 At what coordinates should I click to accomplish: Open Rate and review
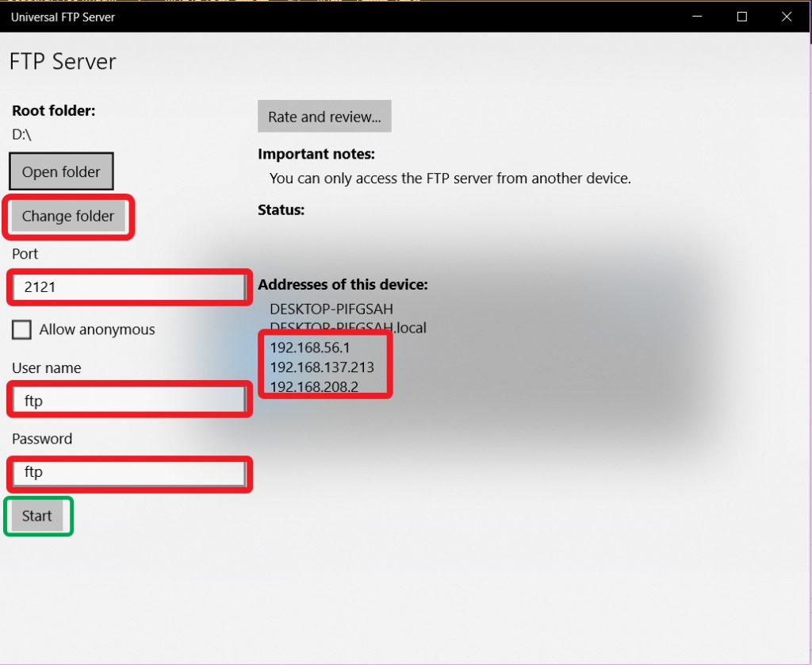coord(324,117)
